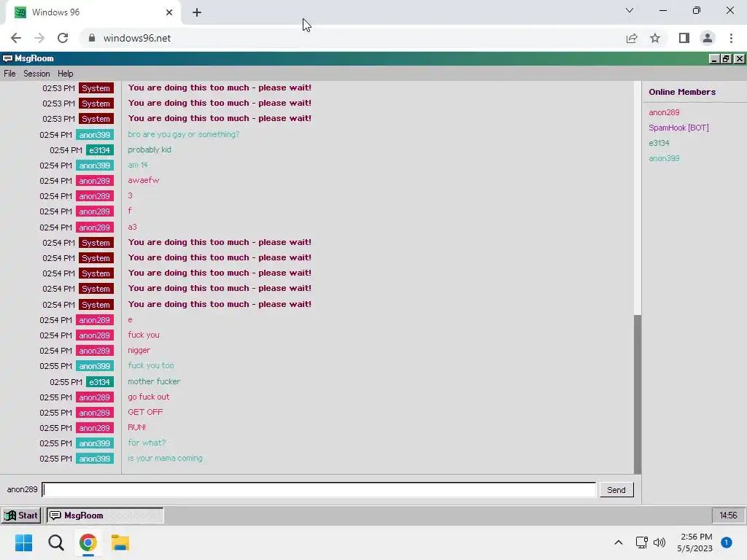Click the "Online Members" heading
Screen dimensions: 747x560
point(682,92)
